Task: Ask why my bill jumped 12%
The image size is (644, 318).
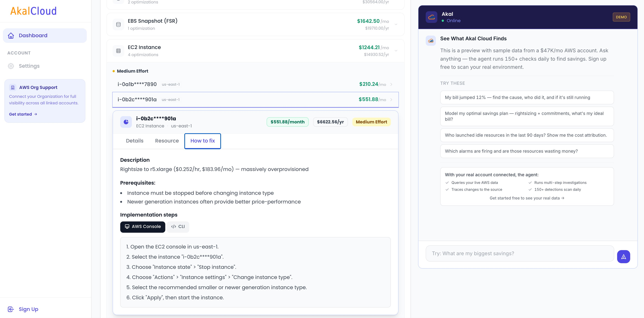Action: click(x=527, y=97)
